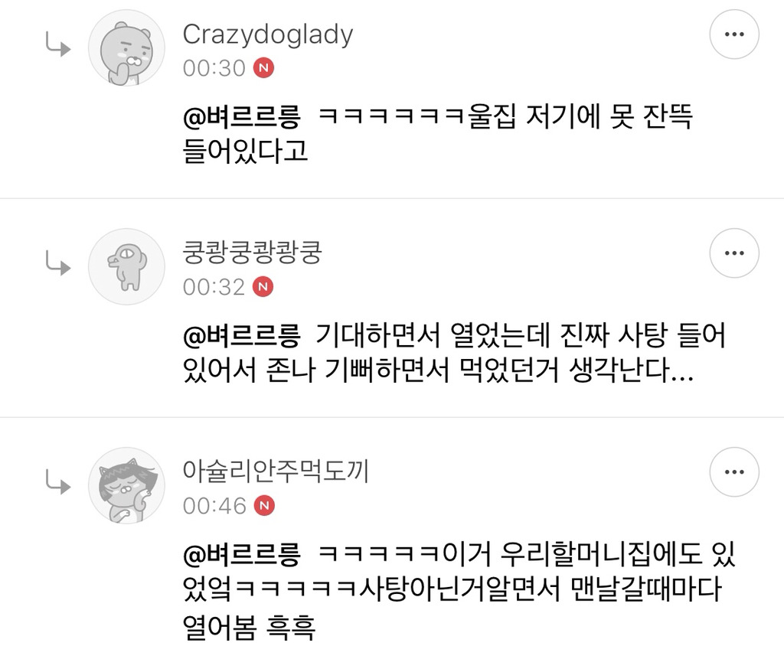Open more options for 쿵쾅쿵쾅쾅쿵's comment

tap(734, 253)
